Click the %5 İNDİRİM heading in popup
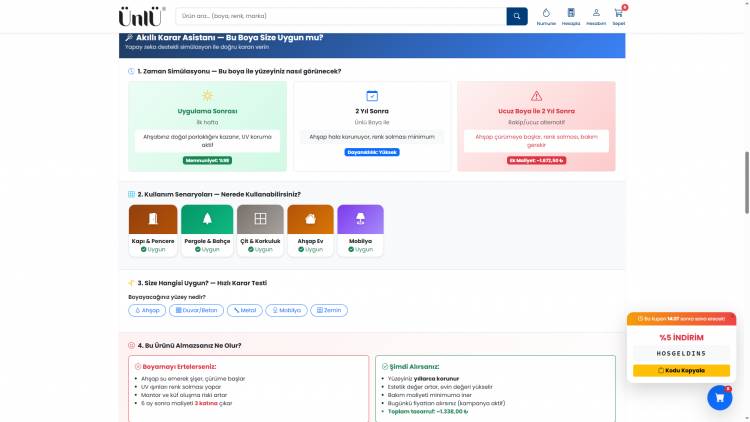The height and width of the screenshot is (422, 750). pyautogui.click(x=681, y=338)
